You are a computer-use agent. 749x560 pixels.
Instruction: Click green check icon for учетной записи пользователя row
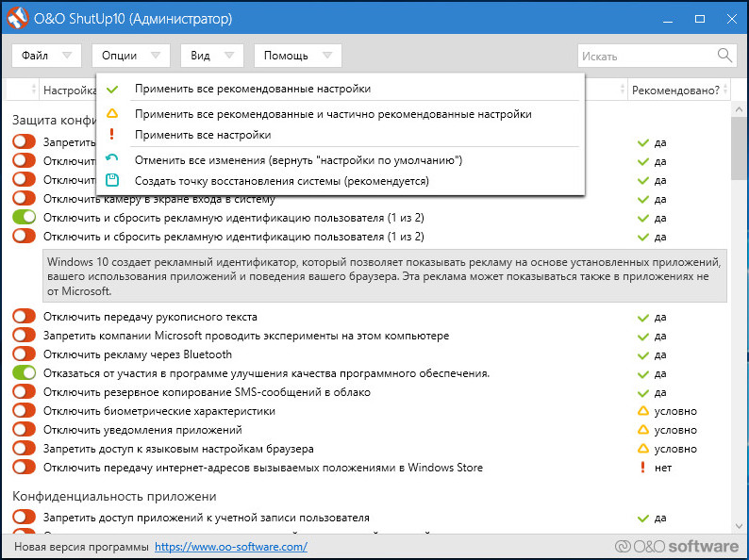[x=643, y=518]
